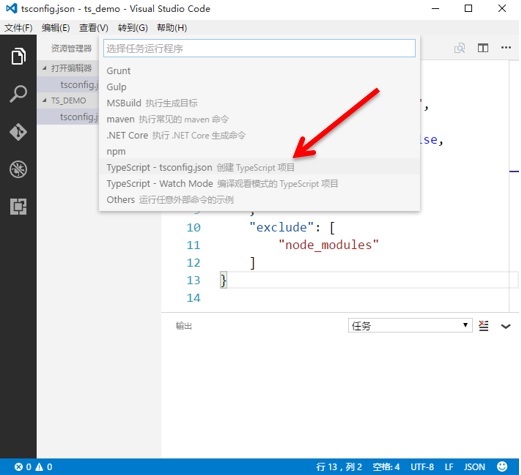This screenshot has height=475, width=521.
Task: Click the open preview icon in editor toolbar
Action: 459,48
